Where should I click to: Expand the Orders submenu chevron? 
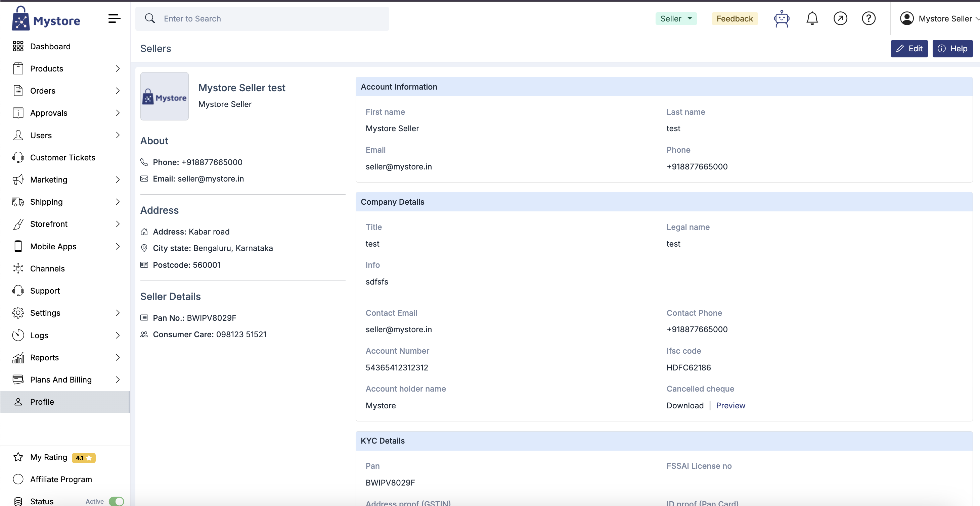118,91
